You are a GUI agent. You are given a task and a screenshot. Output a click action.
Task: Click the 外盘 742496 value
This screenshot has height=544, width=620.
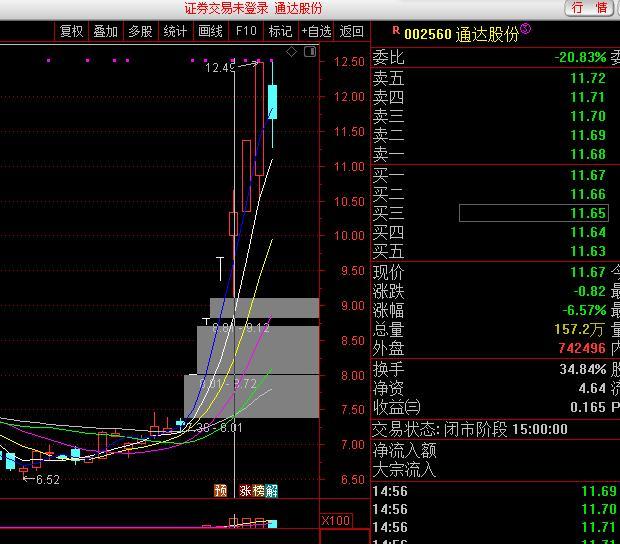point(582,348)
